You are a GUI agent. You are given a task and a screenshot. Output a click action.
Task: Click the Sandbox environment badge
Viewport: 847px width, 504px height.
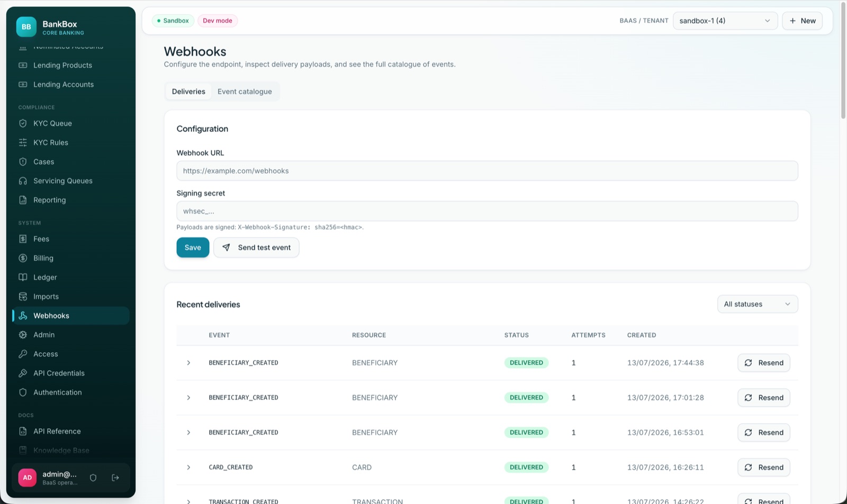pos(173,21)
